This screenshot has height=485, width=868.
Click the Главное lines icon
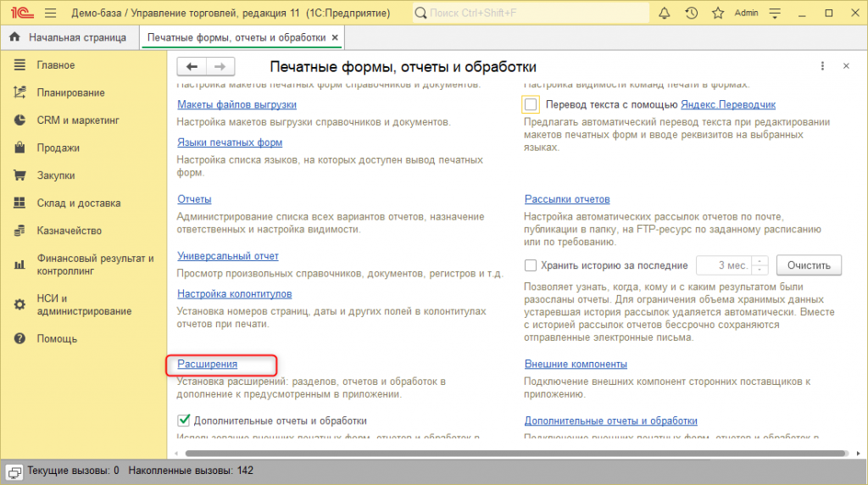[x=19, y=64]
